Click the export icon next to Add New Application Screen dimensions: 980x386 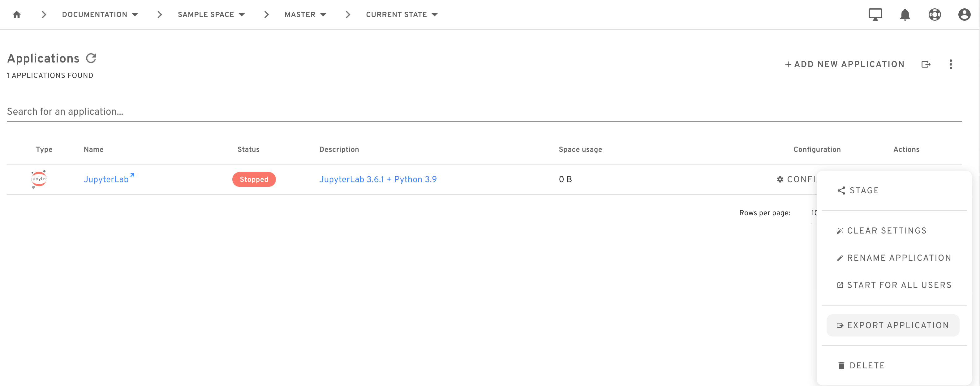pyautogui.click(x=926, y=64)
